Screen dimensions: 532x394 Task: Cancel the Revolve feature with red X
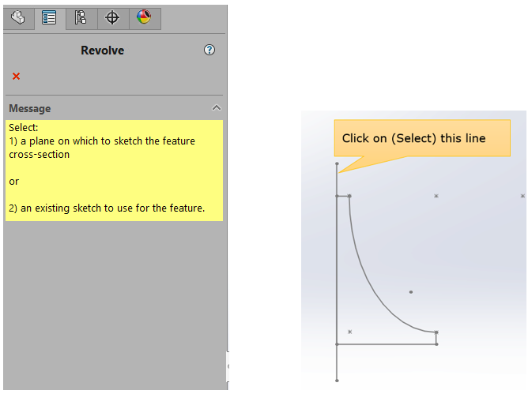[16, 77]
